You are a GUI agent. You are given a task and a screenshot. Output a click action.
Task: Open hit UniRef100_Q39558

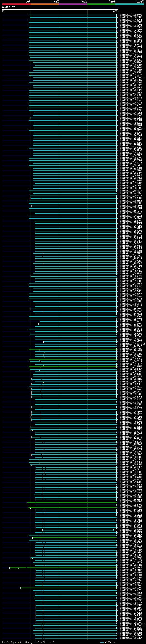(x=131, y=40)
